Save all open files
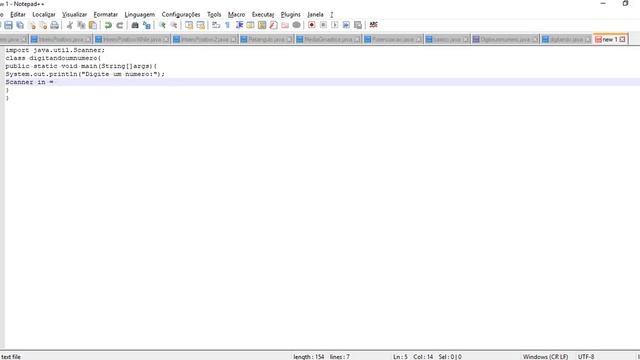Screen dimensions: 640x360 pyautogui.click(x=20, y=25)
